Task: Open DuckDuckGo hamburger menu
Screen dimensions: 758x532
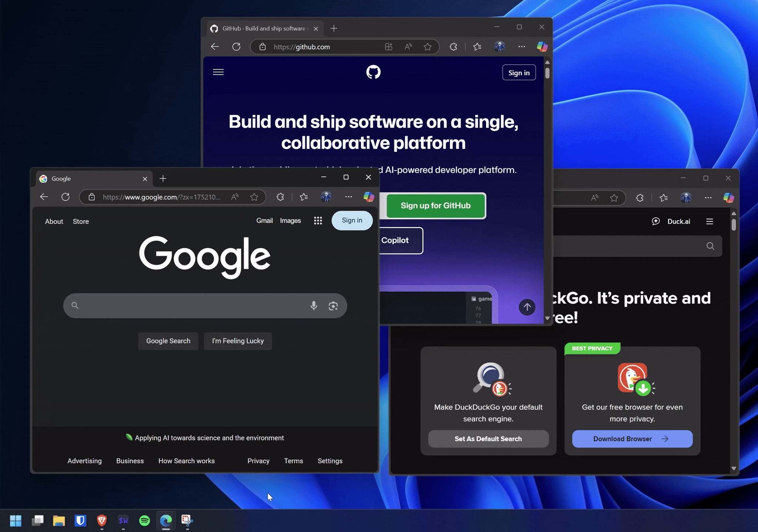Action: coord(710,221)
